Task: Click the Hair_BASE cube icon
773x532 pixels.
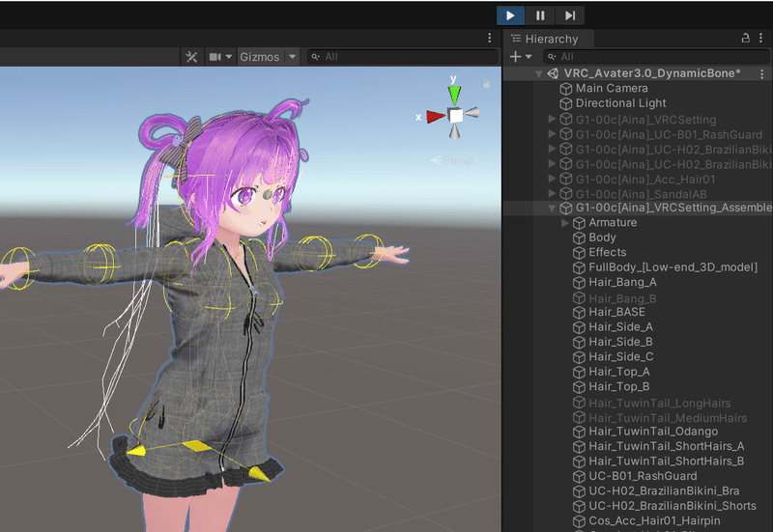Action: (x=579, y=312)
